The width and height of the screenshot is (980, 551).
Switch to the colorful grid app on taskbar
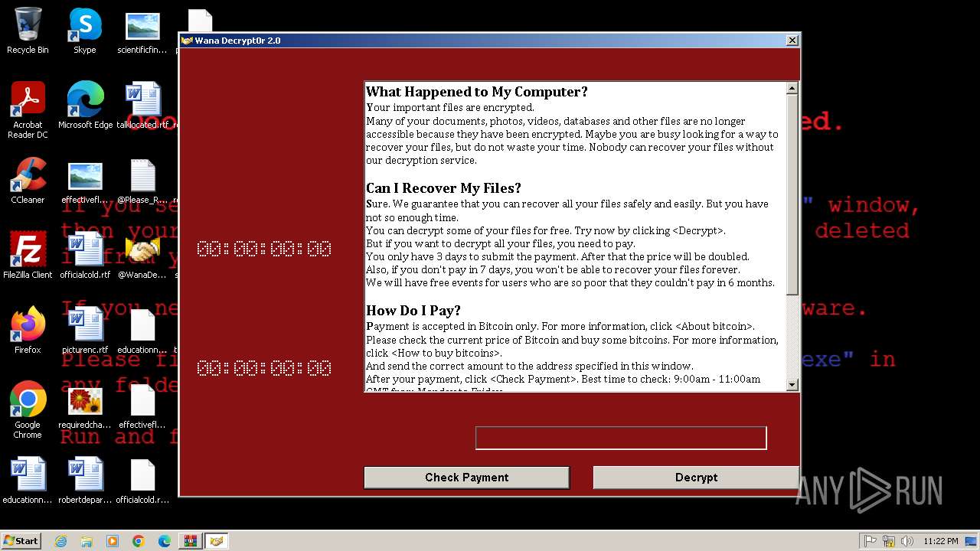pos(191,541)
